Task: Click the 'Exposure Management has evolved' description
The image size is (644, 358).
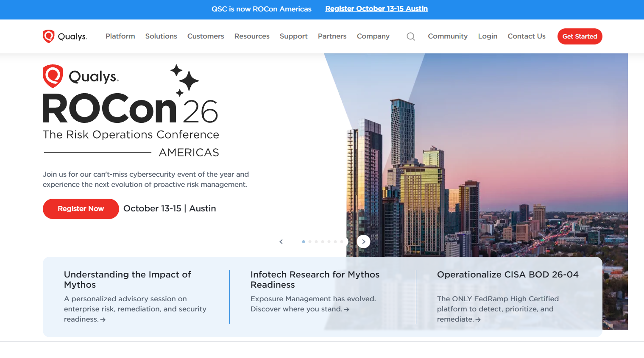Action: pyautogui.click(x=313, y=304)
